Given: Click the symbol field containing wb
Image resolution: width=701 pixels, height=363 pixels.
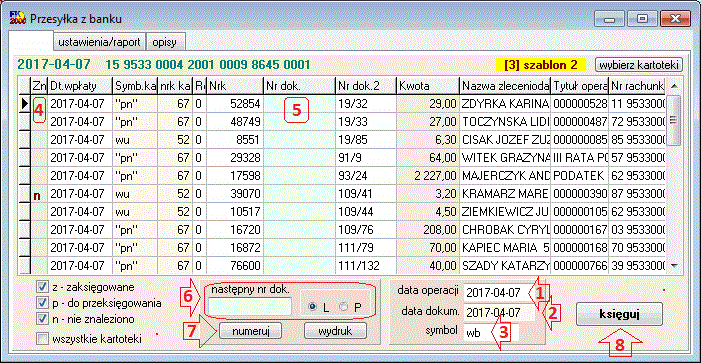Looking at the screenshot, I should pyautogui.click(x=491, y=332).
